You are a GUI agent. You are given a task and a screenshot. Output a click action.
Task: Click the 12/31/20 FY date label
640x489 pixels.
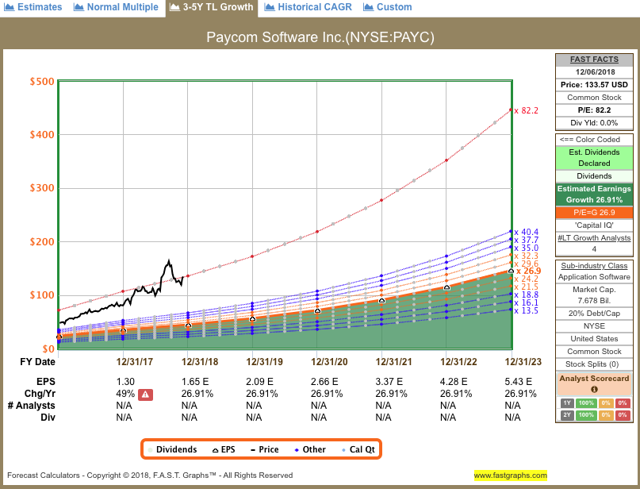[329, 362]
